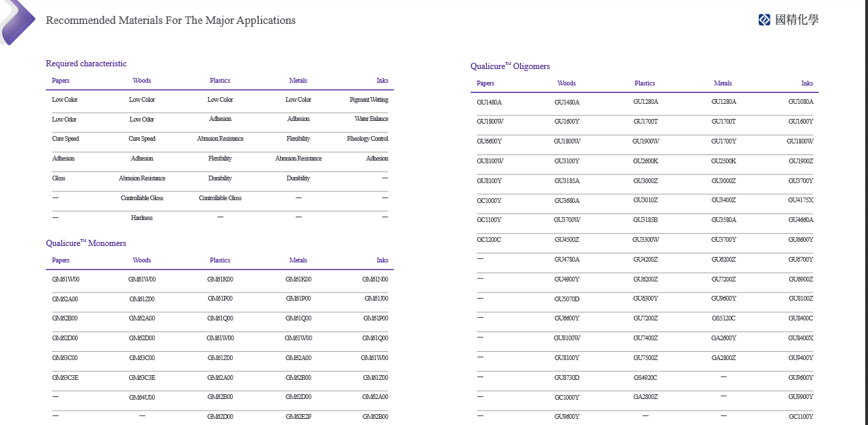Click oligomer code 'GU3680A'
This screenshot has width=868, height=425.
(567, 201)
